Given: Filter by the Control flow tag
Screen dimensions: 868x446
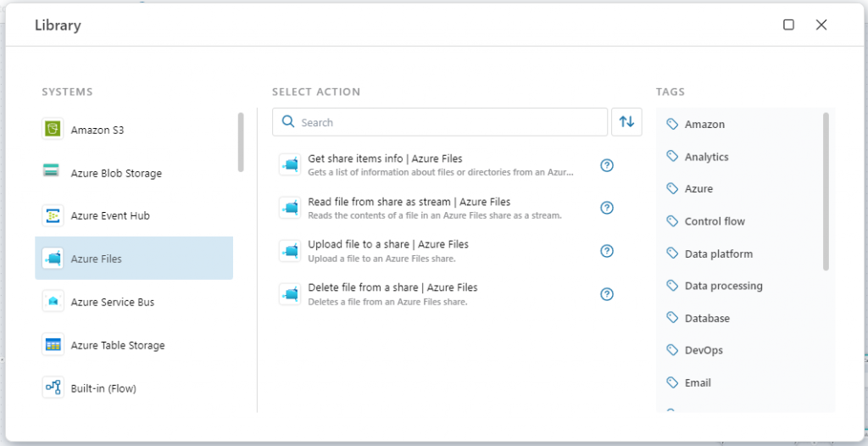Looking at the screenshot, I should 715,221.
